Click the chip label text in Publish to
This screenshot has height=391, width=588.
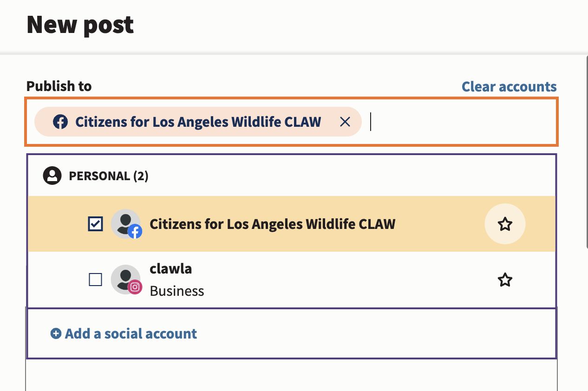click(x=198, y=122)
